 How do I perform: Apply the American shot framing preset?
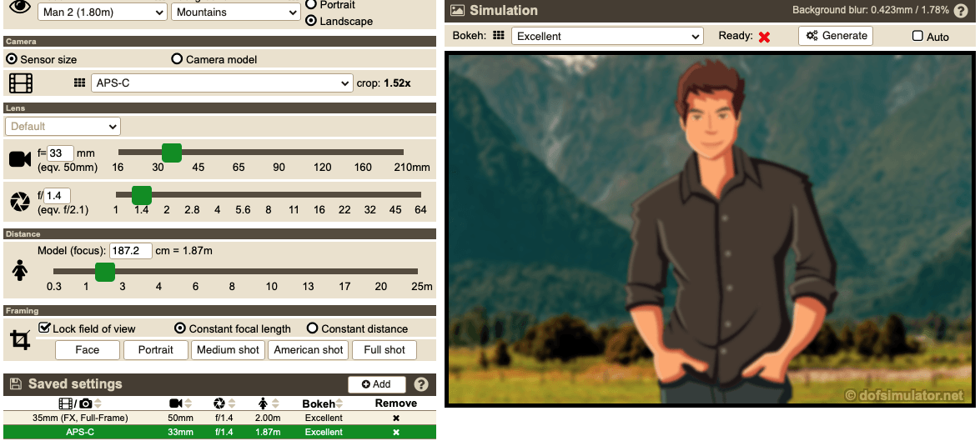(309, 350)
